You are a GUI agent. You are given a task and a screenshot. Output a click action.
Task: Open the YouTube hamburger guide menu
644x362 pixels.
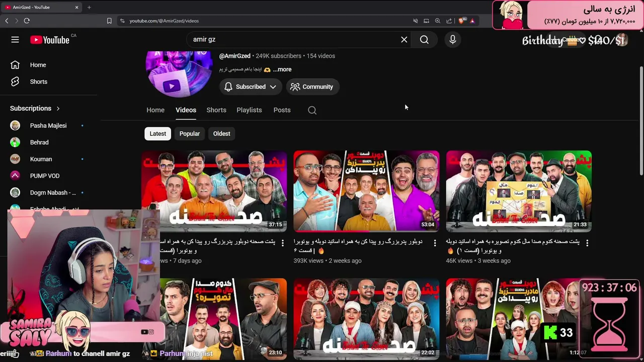tap(15, 40)
